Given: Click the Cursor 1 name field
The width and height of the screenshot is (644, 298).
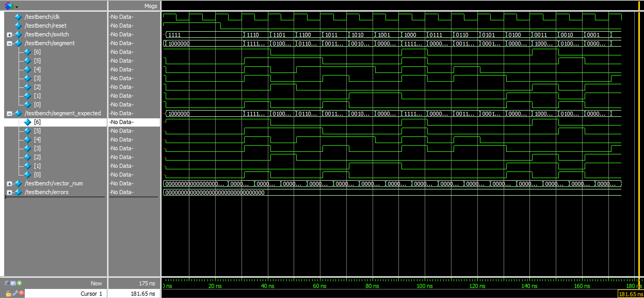Looking at the screenshot, I should click(91, 294).
